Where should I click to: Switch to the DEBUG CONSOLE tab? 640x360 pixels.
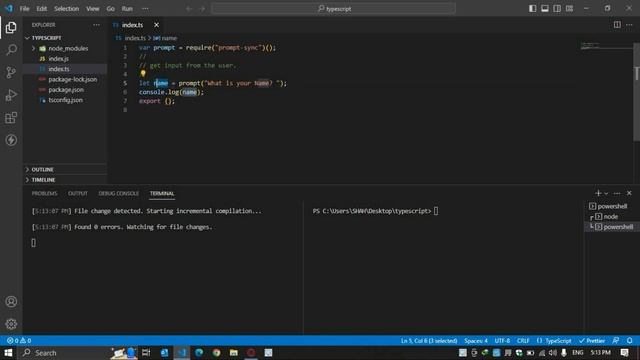click(118, 193)
